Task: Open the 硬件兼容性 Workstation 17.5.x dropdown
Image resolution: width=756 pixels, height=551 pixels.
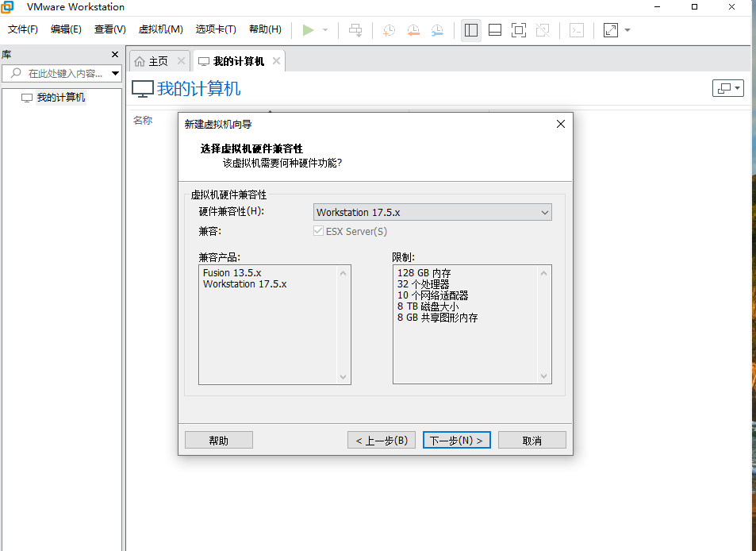Action: click(x=432, y=212)
